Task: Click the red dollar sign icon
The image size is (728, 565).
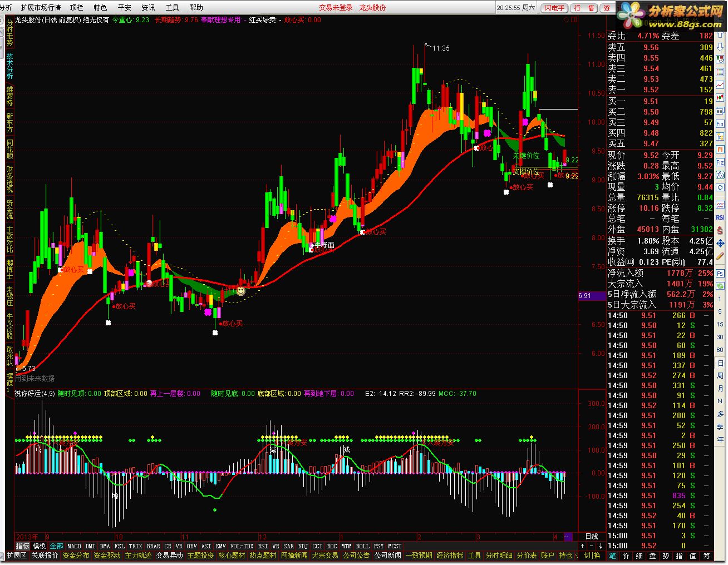Action: (720, 231)
